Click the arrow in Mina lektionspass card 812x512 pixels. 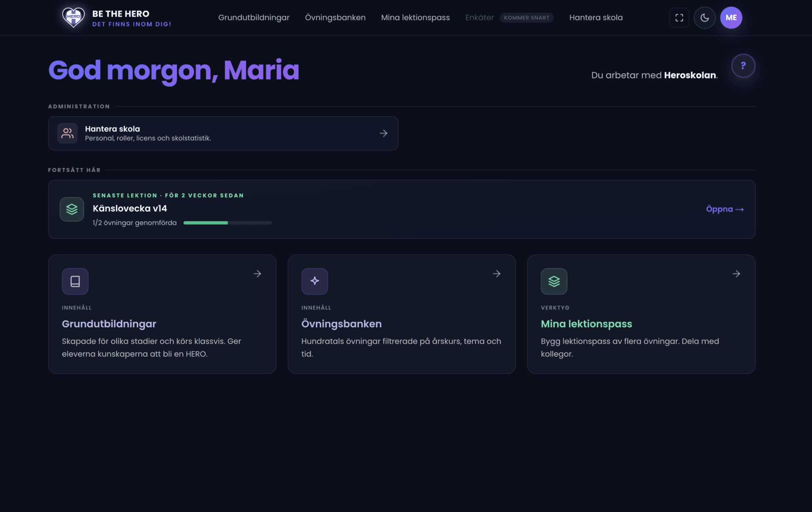click(736, 274)
